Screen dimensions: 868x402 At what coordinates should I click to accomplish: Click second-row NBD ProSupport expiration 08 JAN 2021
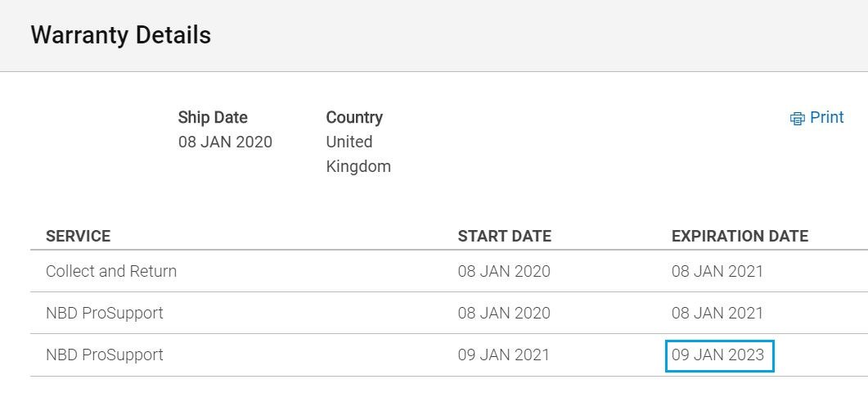point(717,313)
